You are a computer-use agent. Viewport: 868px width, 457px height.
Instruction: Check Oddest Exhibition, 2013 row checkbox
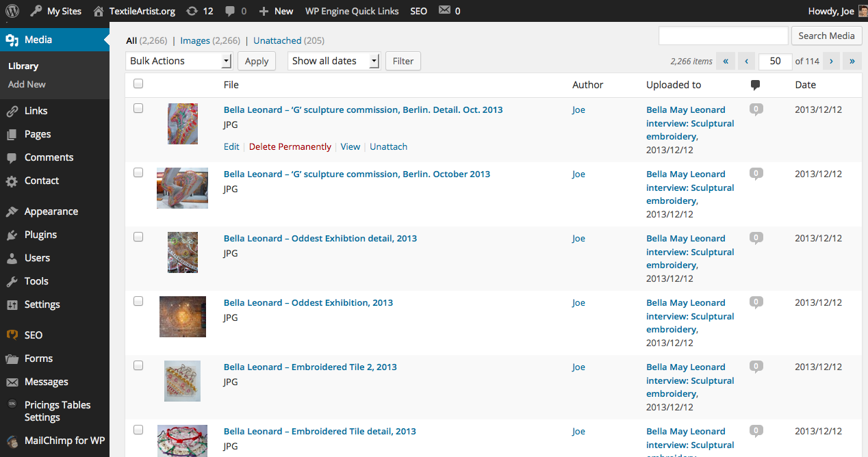(138, 301)
